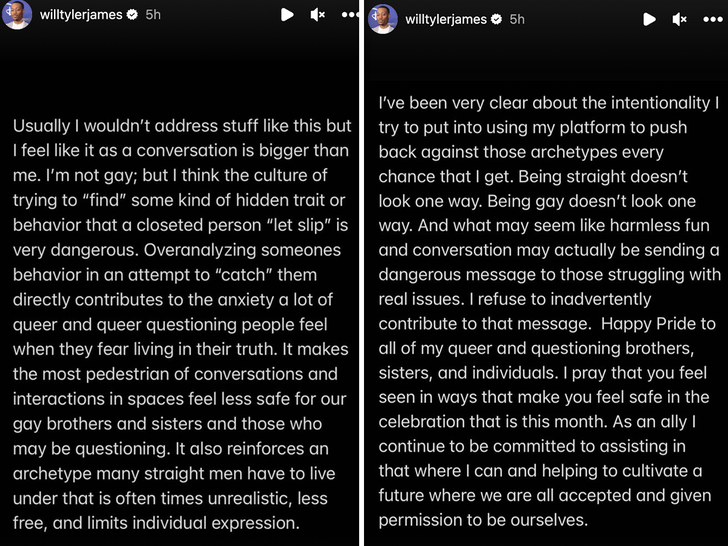This screenshot has width=728, height=546.
Task: Click the play button on right story
Action: 650,18
